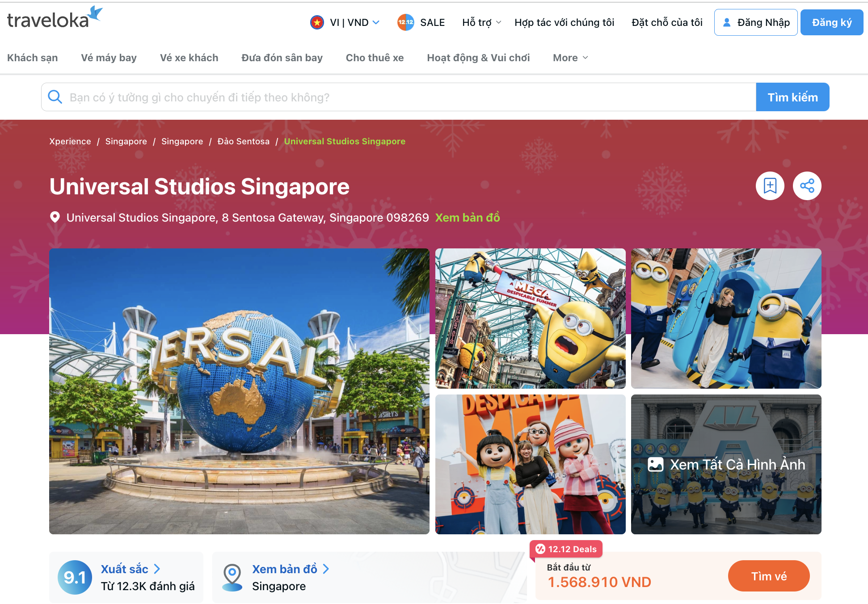
Task: Click the Tìm kiếm search button
Action: click(792, 97)
